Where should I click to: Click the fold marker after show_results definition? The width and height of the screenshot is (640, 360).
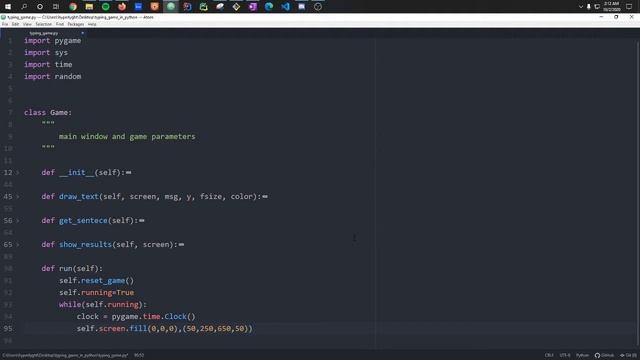[181, 245]
